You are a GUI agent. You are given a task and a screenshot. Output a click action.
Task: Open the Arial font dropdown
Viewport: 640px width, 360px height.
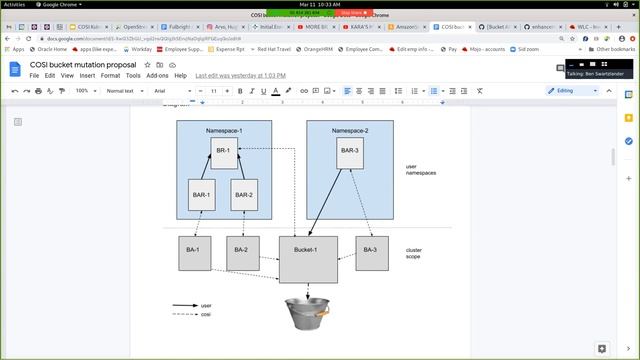click(x=173, y=91)
